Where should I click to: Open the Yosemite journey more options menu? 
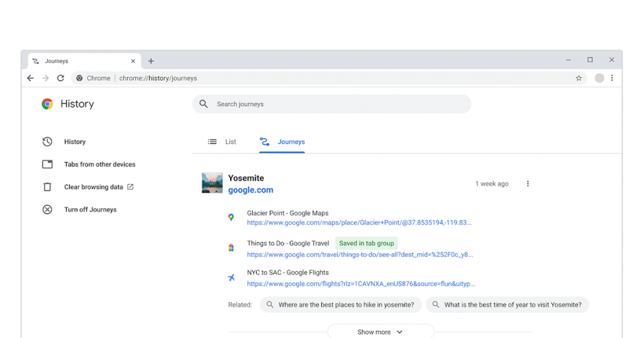click(x=528, y=184)
